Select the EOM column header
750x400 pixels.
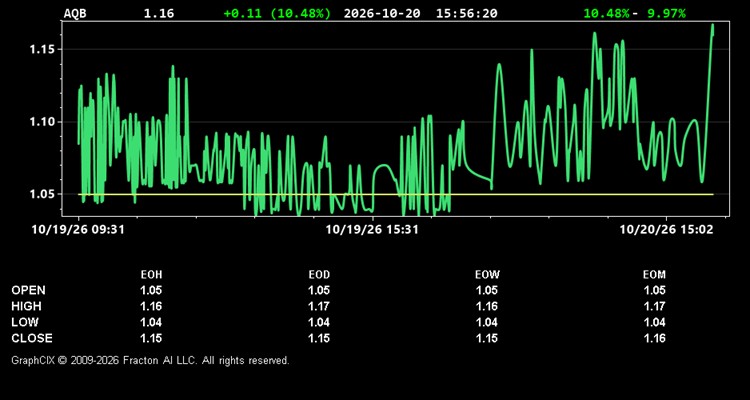click(654, 275)
